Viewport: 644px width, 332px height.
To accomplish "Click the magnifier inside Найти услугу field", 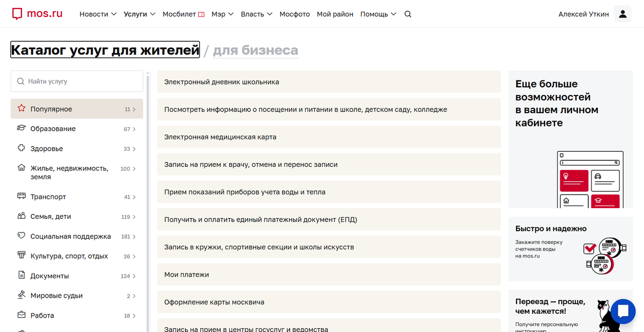I will pos(21,82).
